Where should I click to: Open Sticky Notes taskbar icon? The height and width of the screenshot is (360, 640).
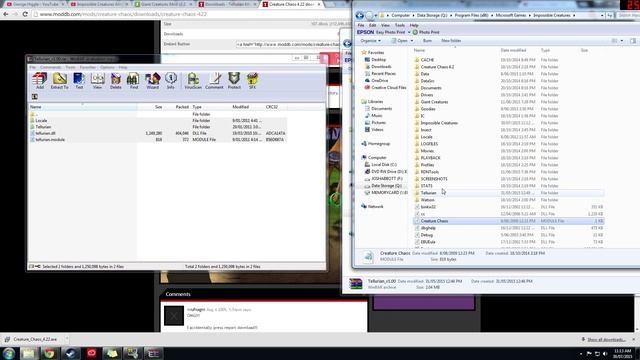click(112, 353)
